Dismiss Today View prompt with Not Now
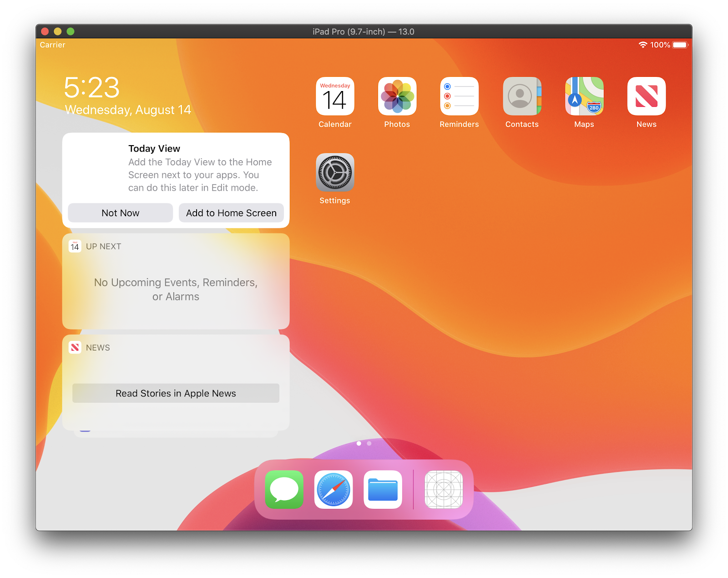 click(x=121, y=213)
